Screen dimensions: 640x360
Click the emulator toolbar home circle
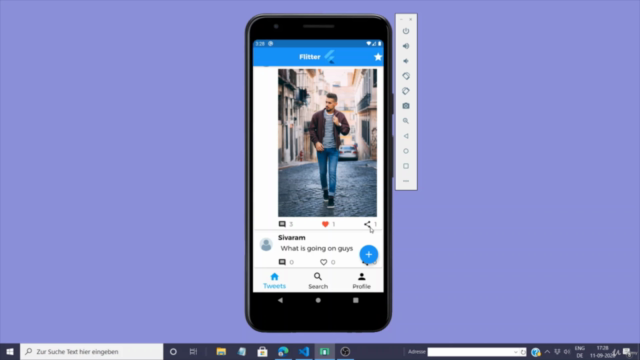[x=406, y=151]
